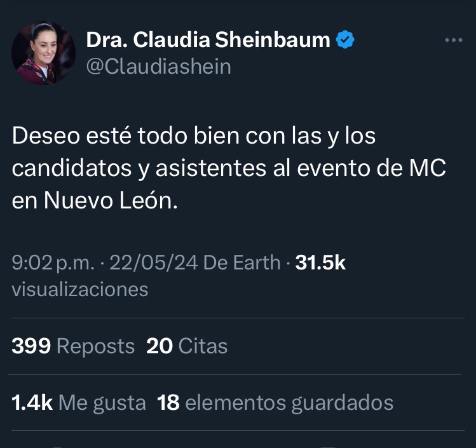Image resolution: width=476 pixels, height=448 pixels.
Task: Click the De Earth location label
Action: click(x=241, y=262)
